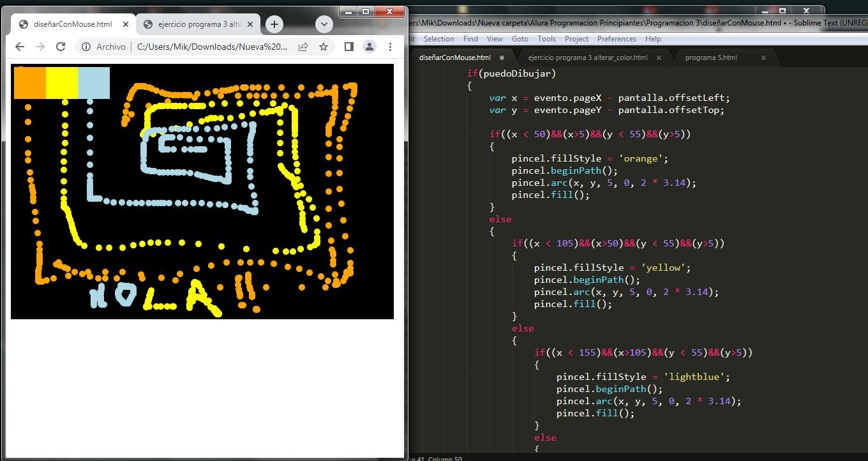868x461 pixels.
Task: Open Sublime Text's Help menu
Action: click(653, 39)
